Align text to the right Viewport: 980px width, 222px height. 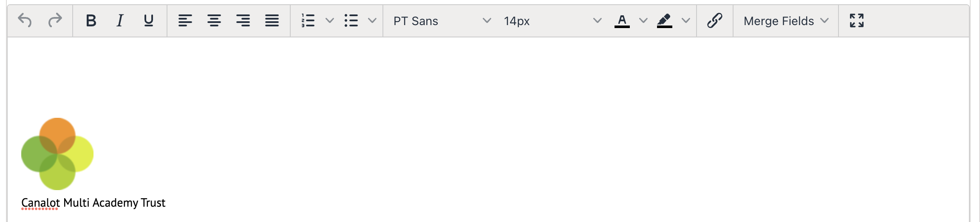[243, 20]
